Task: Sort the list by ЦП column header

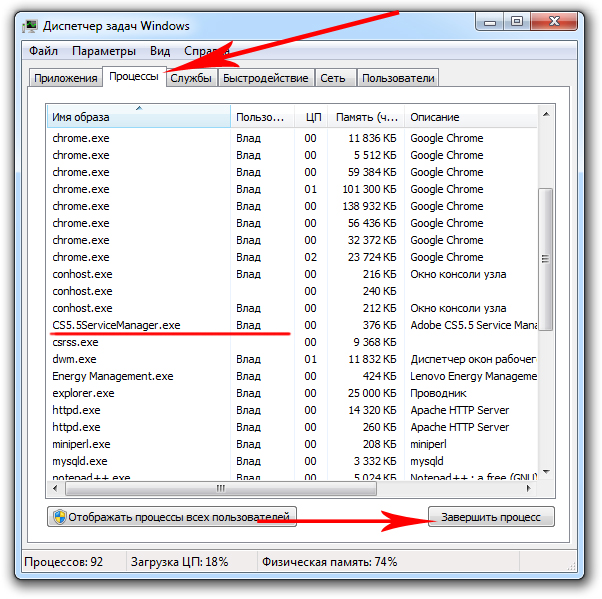Action: point(312,118)
